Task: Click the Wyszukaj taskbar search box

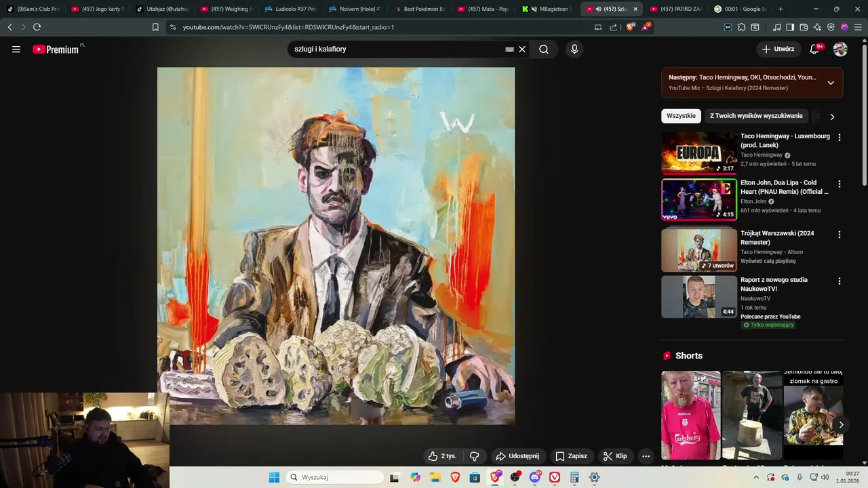Action: click(x=335, y=477)
